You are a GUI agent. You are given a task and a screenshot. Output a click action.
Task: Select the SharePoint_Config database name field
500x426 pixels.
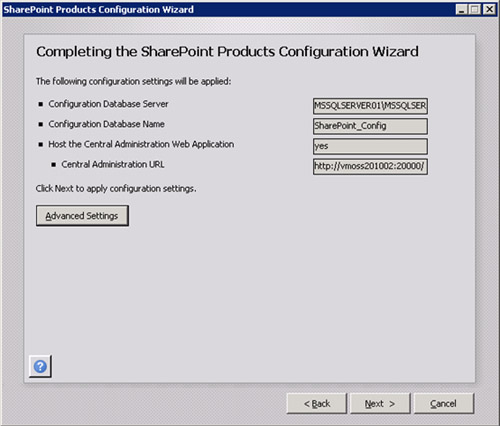[x=370, y=126]
